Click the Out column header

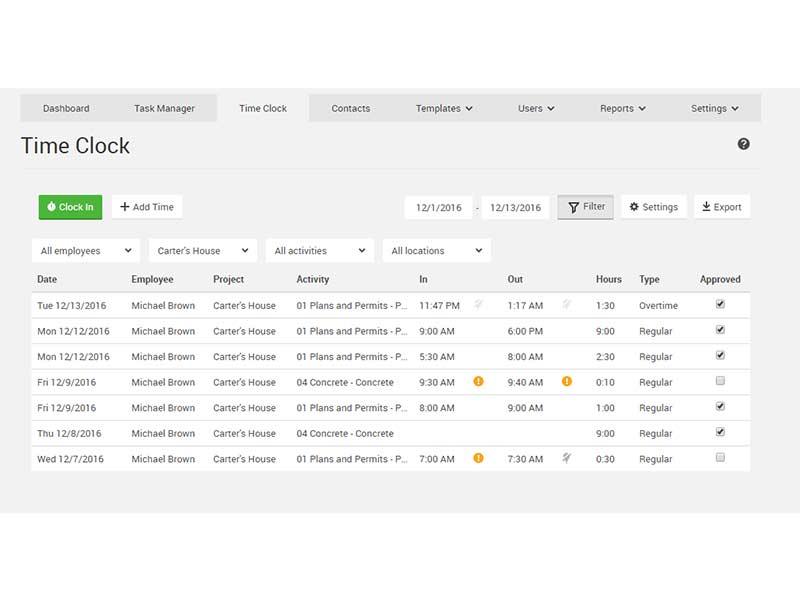515,279
